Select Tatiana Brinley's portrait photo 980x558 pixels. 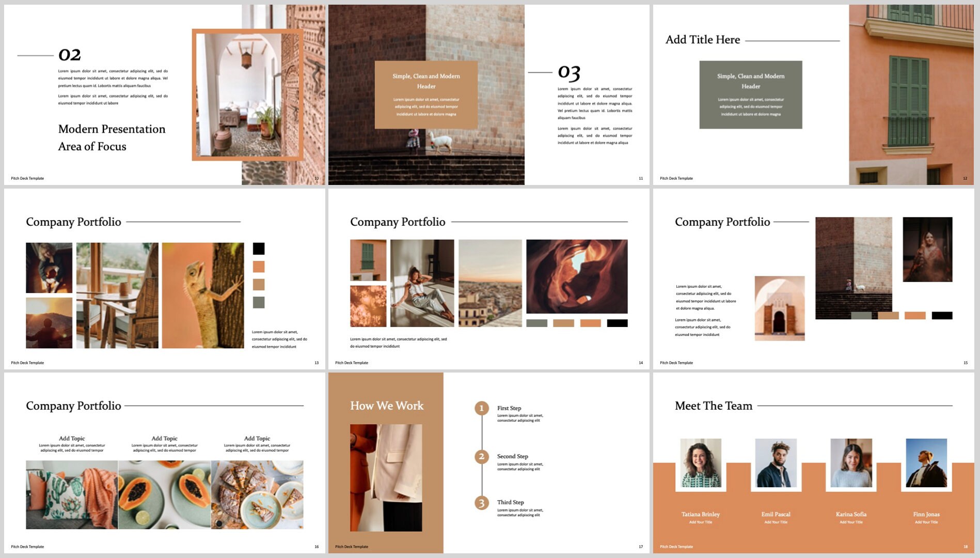tap(701, 462)
